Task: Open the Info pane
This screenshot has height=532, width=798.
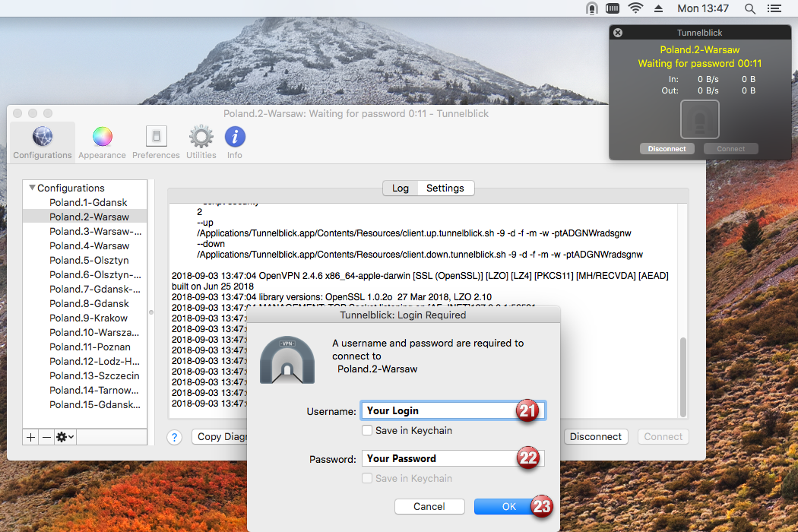Action: tap(235, 143)
